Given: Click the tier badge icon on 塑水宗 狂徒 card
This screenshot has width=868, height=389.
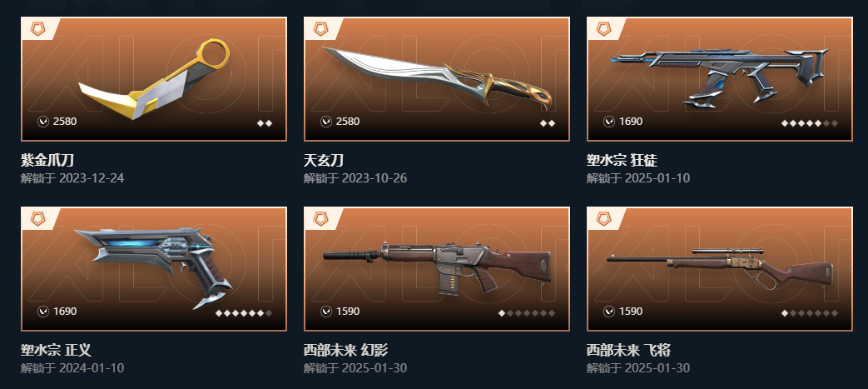Looking at the screenshot, I should (603, 29).
